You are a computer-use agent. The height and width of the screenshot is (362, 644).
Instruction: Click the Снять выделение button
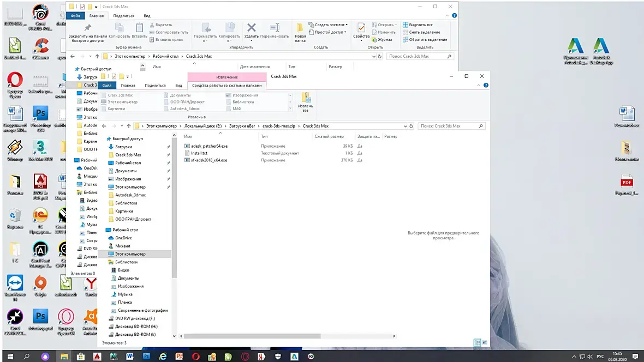pos(421,32)
